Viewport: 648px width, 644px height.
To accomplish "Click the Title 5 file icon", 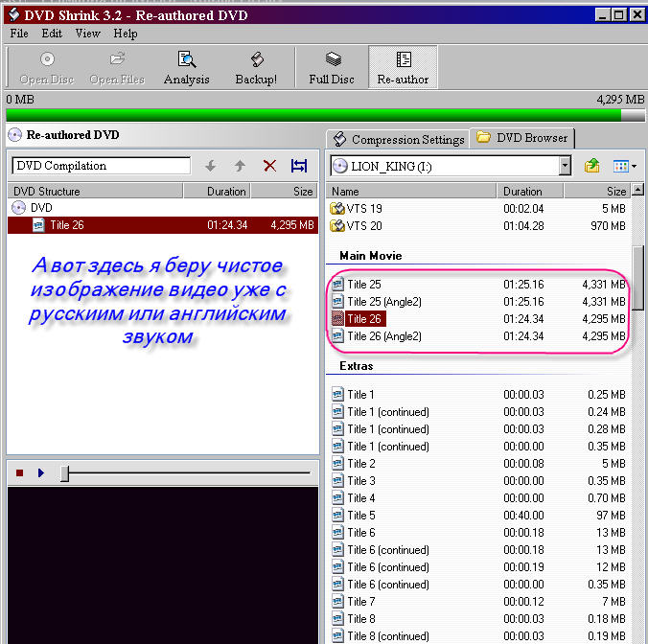I will 337,516.
